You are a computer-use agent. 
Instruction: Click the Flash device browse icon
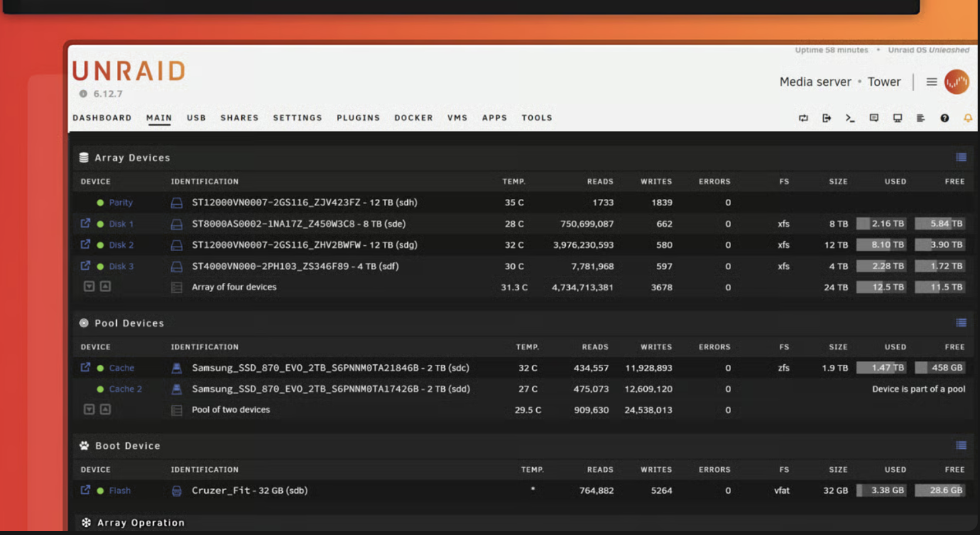[85, 490]
